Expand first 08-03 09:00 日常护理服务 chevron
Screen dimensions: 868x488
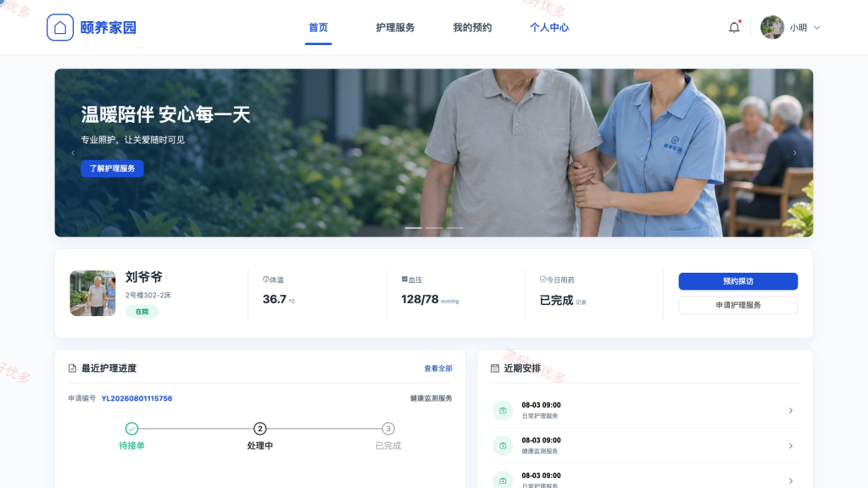tap(791, 411)
